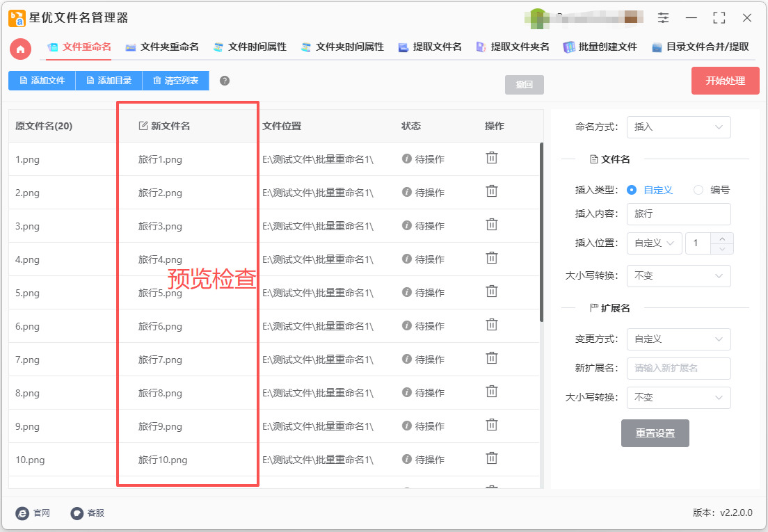768x532 pixels.
Task: Click the 开始处理 start button
Action: [725, 81]
